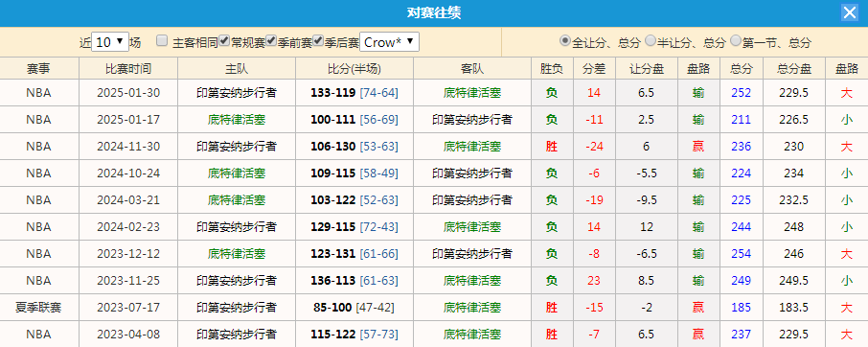Click the point difference 23
Image resolution: width=868 pixels, height=347 pixels.
[594, 281]
